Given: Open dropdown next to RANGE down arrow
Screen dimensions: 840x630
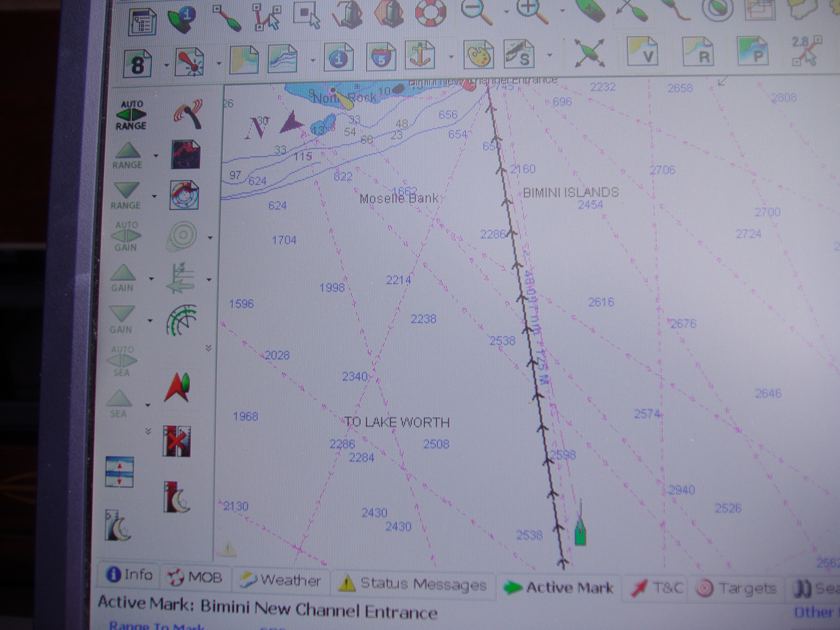Looking at the screenshot, I should [x=154, y=196].
